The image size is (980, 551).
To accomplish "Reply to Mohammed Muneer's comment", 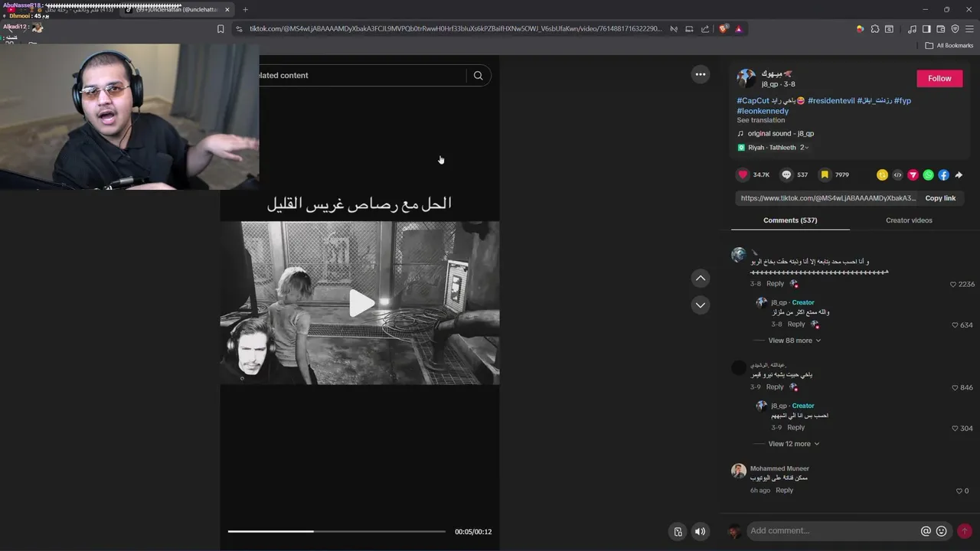I will coord(784,491).
